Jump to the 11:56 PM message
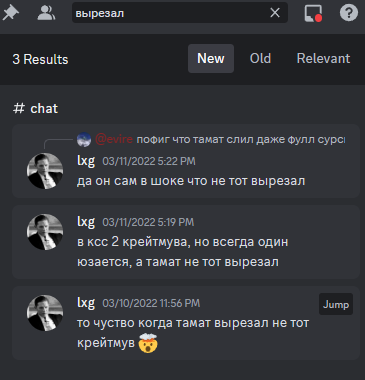 [336, 304]
